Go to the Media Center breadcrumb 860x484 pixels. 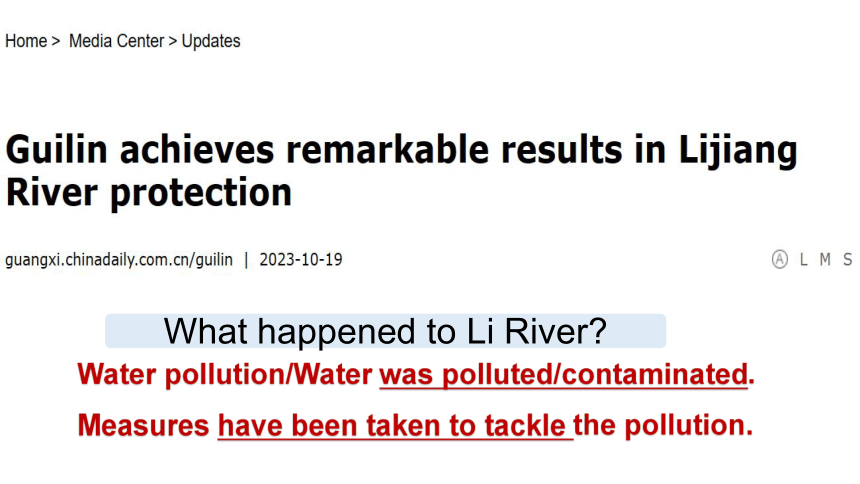click(x=116, y=41)
